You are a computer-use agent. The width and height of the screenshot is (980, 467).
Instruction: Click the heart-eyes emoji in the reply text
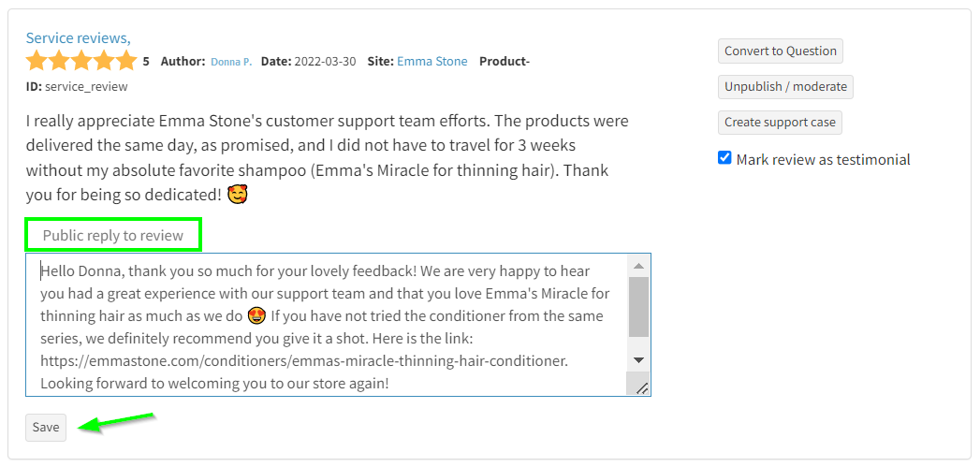click(x=256, y=316)
